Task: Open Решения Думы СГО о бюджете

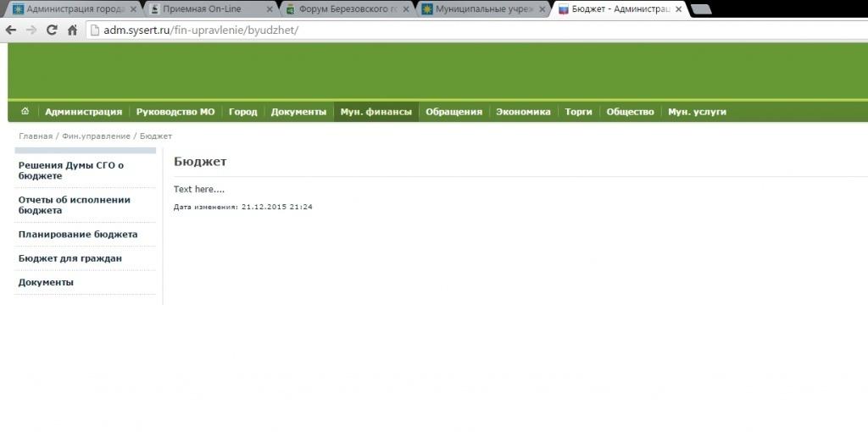Action: 71,171
